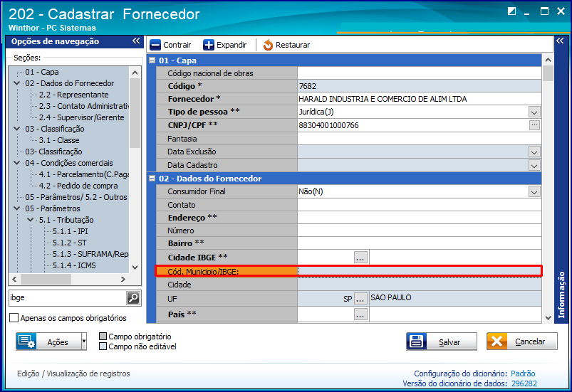Open the Data Exclusão date dropdown

click(x=534, y=152)
